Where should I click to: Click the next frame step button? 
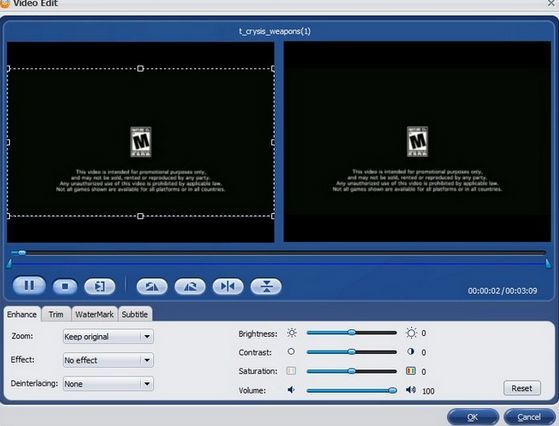point(100,286)
